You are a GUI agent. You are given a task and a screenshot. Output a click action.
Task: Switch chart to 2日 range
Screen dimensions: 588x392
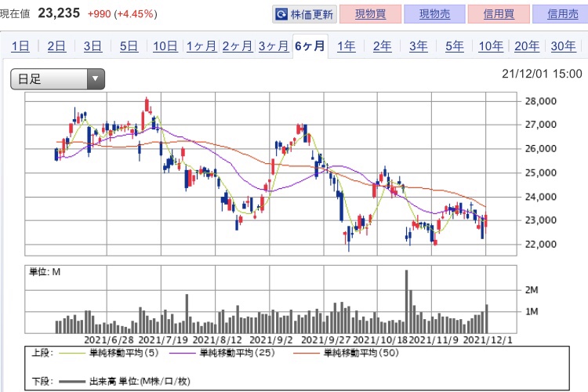[56, 46]
